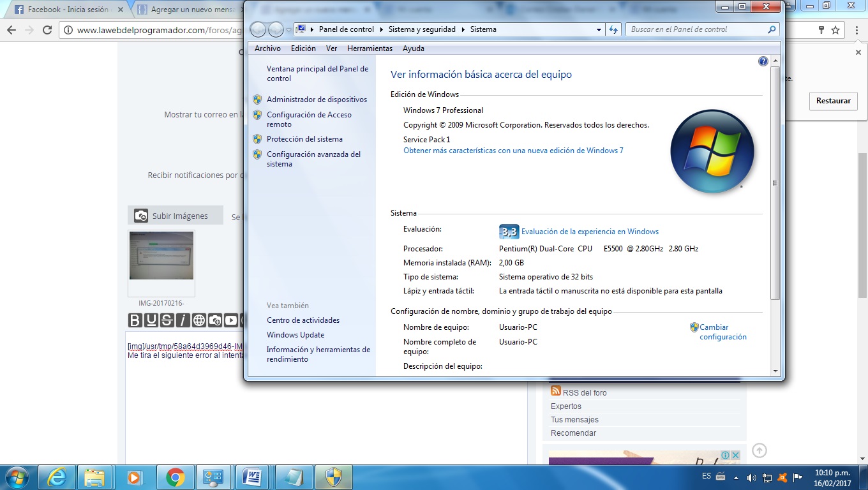Click Expertos link in forum sidebar
This screenshot has width=868, height=490.
(566, 406)
